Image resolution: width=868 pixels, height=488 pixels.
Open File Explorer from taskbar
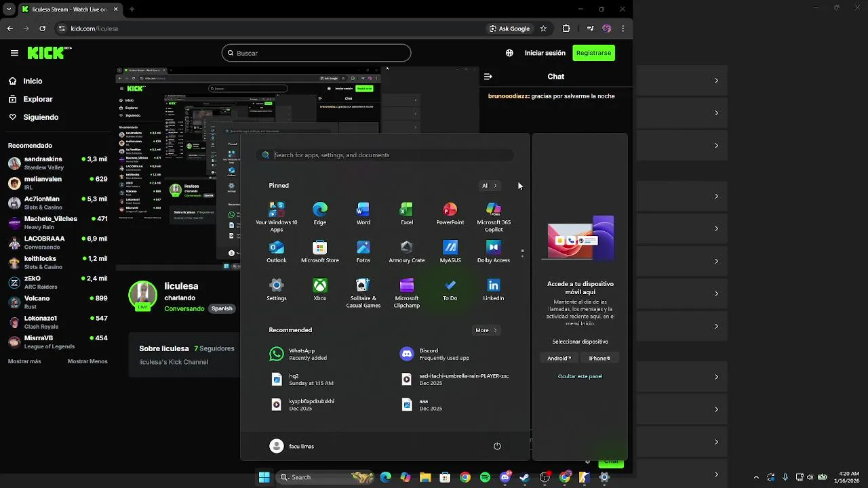pyautogui.click(x=425, y=477)
